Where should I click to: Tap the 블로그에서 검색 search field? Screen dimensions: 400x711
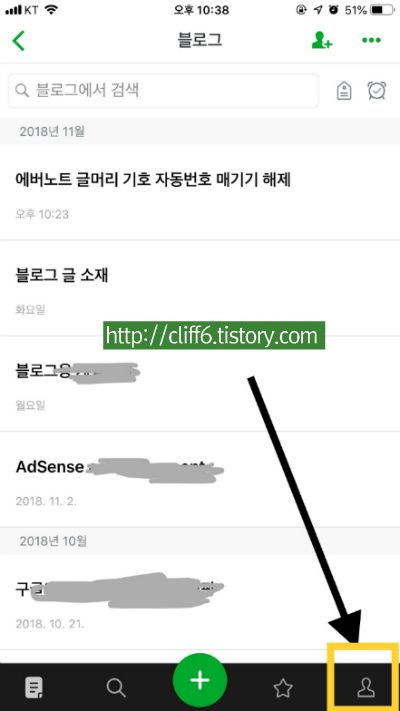(x=163, y=91)
